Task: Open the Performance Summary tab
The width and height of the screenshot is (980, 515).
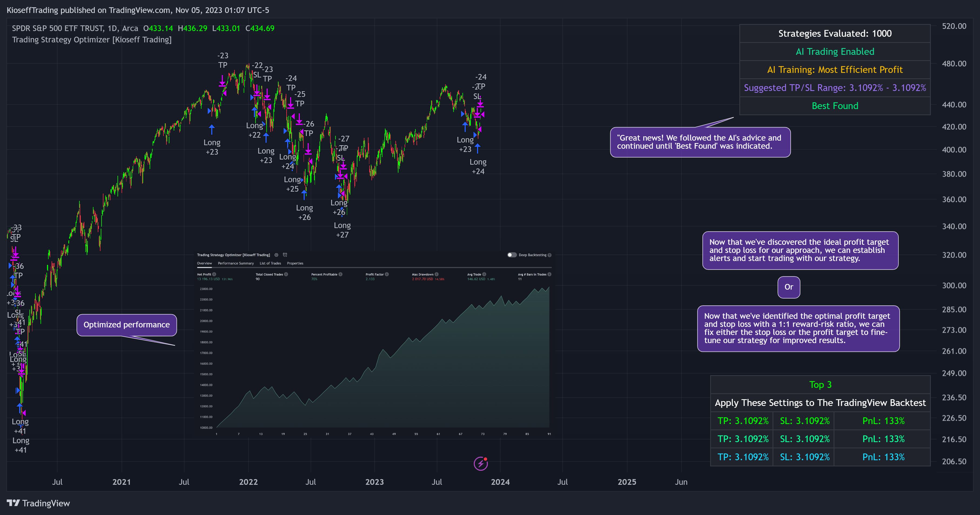Action: click(x=236, y=263)
